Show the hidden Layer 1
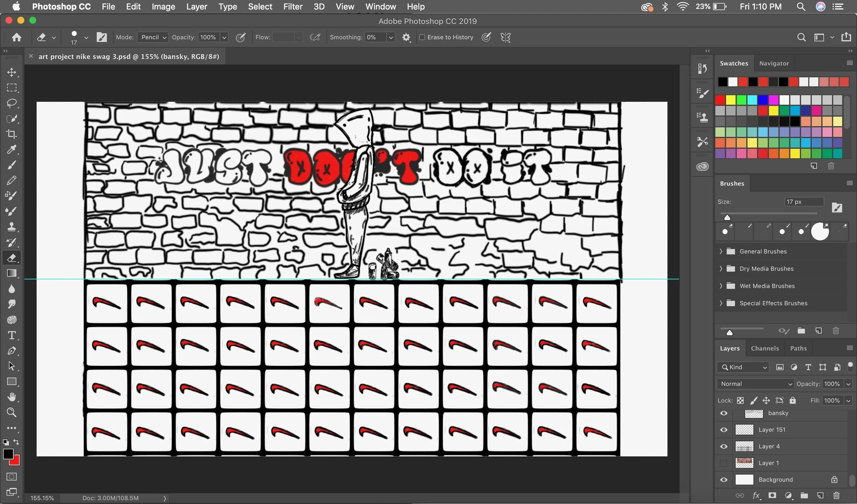 click(x=724, y=463)
